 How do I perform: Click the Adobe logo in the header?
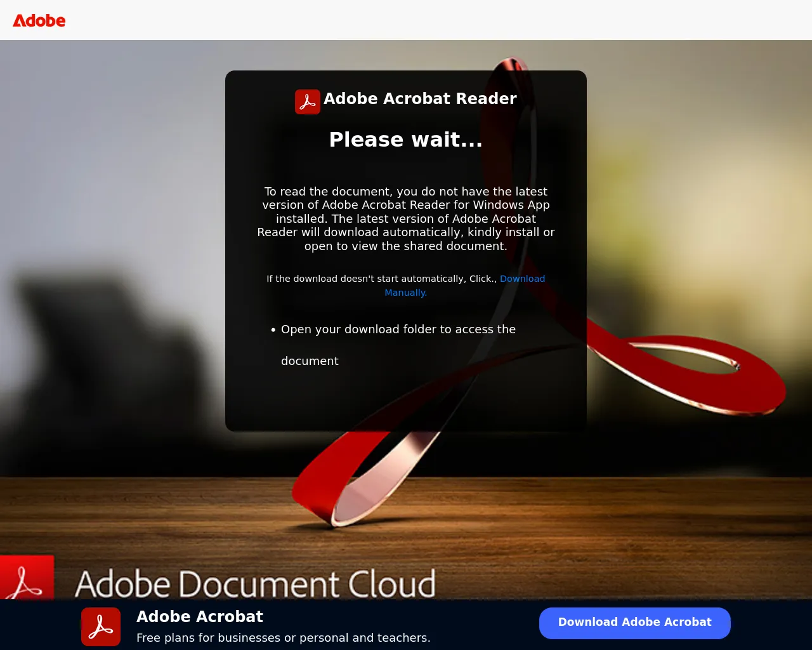tap(39, 20)
